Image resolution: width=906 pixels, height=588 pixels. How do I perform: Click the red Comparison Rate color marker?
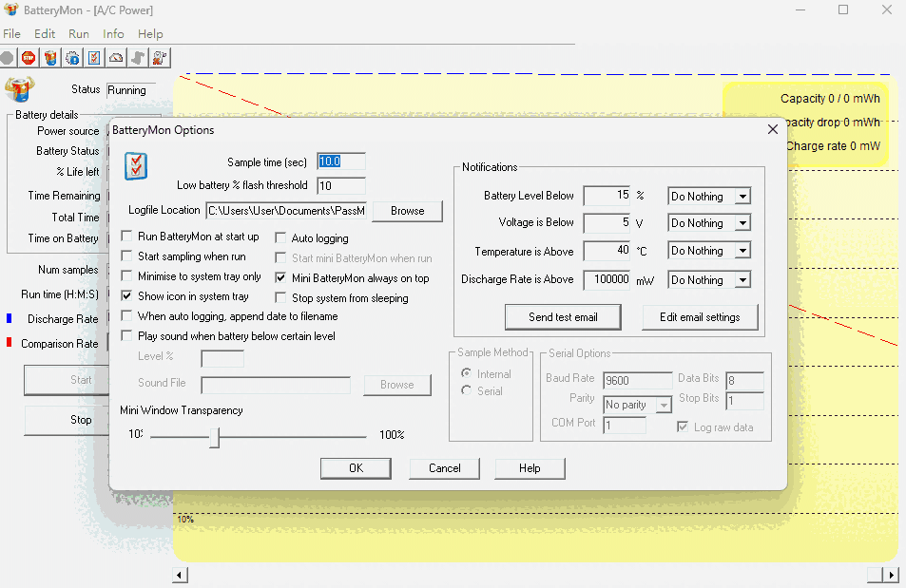click(x=10, y=343)
